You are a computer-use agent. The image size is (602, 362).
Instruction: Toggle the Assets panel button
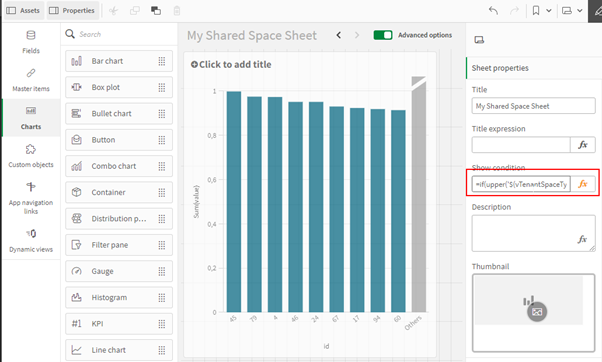point(23,11)
